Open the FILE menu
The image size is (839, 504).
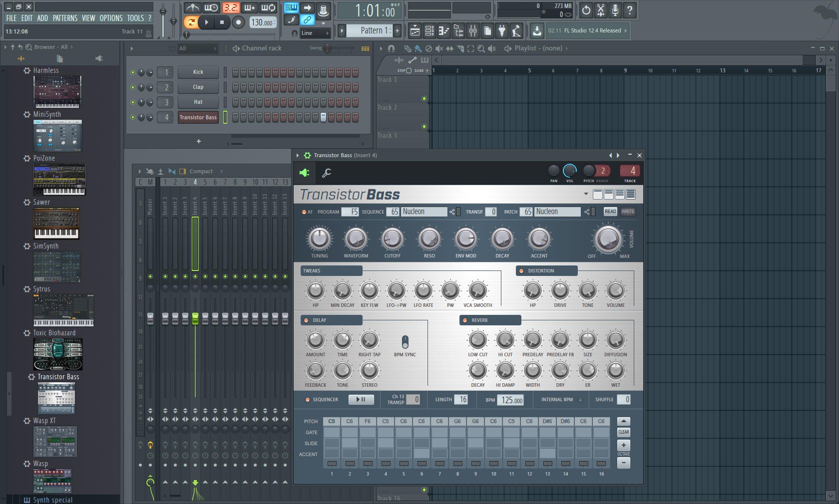click(x=11, y=18)
